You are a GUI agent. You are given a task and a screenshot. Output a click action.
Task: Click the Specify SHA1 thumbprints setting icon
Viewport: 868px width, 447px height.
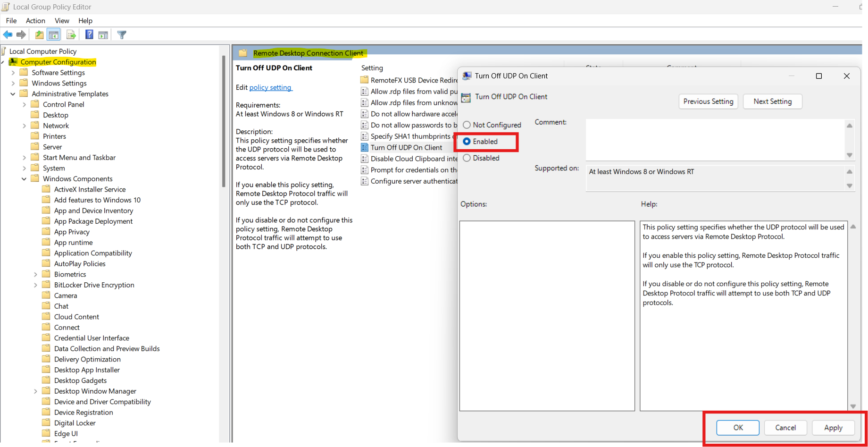pyautogui.click(x=365, y=136)
